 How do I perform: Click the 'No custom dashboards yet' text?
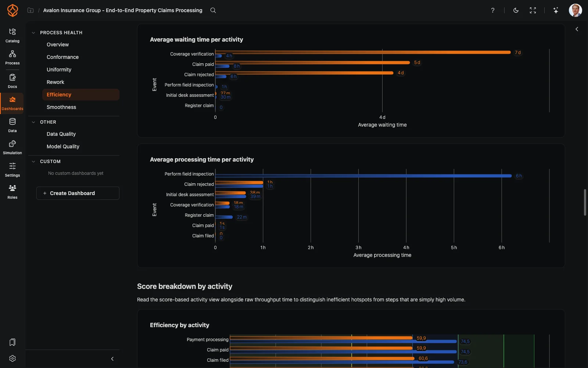(x=76, y=173)
